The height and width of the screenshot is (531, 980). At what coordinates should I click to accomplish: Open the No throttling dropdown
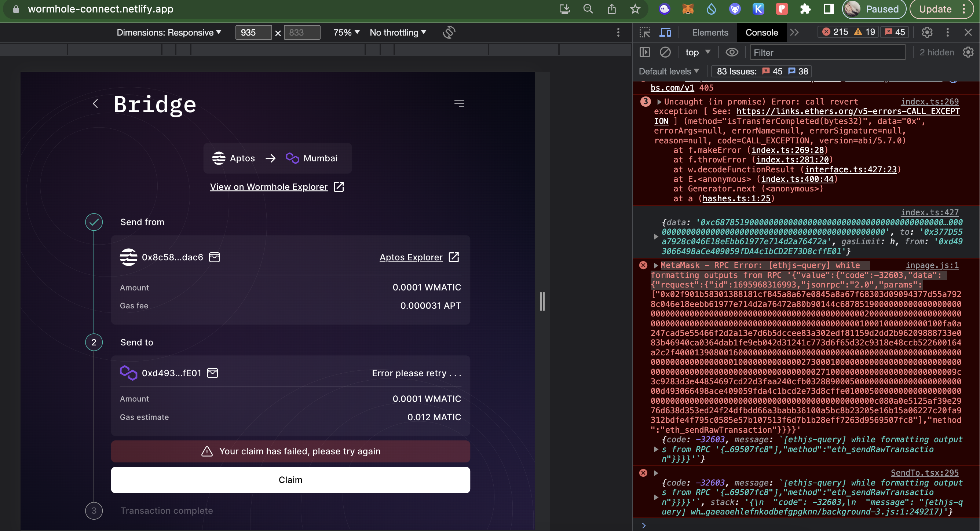397,32
